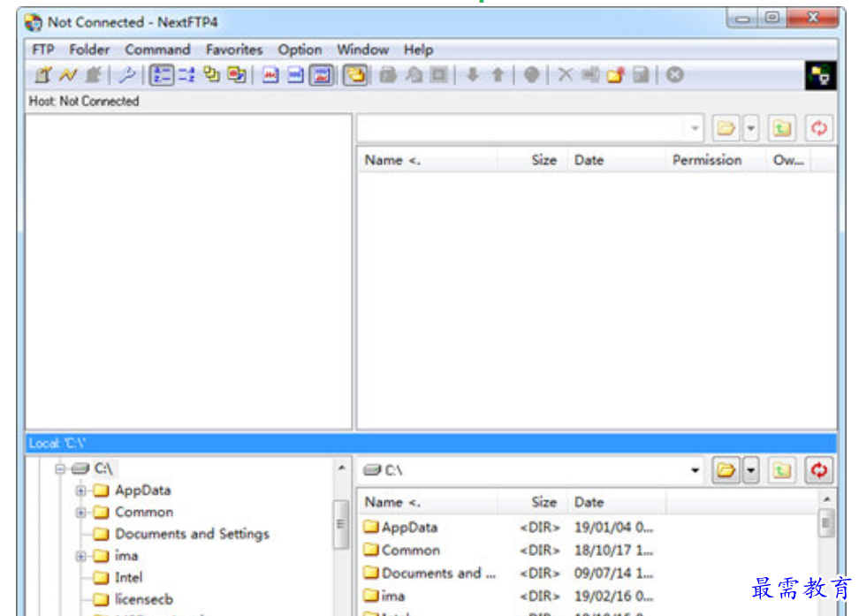Select licensecb folder in local tree
859x616 pixels.
tap(143, 599)
